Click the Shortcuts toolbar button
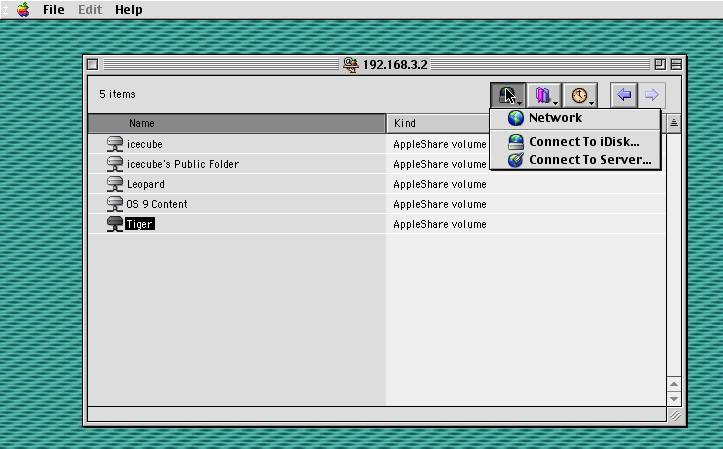 (x=508, y=95)
